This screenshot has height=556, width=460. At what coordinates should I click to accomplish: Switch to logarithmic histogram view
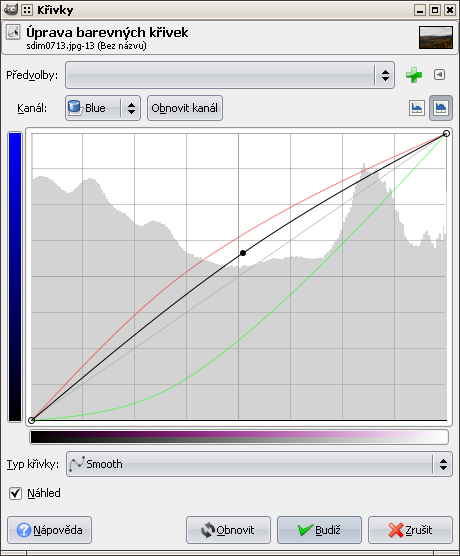[x=440, y=108]
